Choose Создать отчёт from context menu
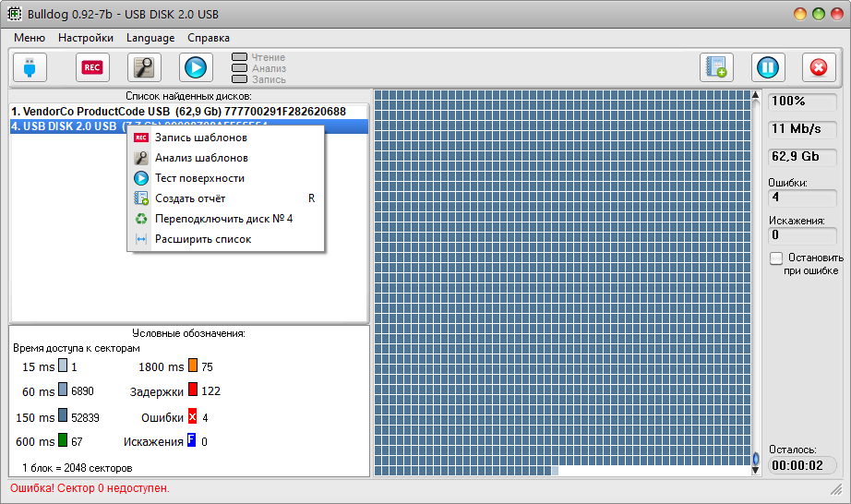 pos(226,198)
